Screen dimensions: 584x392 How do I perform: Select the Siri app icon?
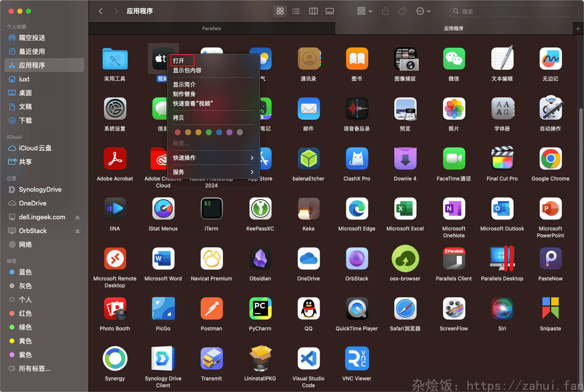(x=502, y=309)
